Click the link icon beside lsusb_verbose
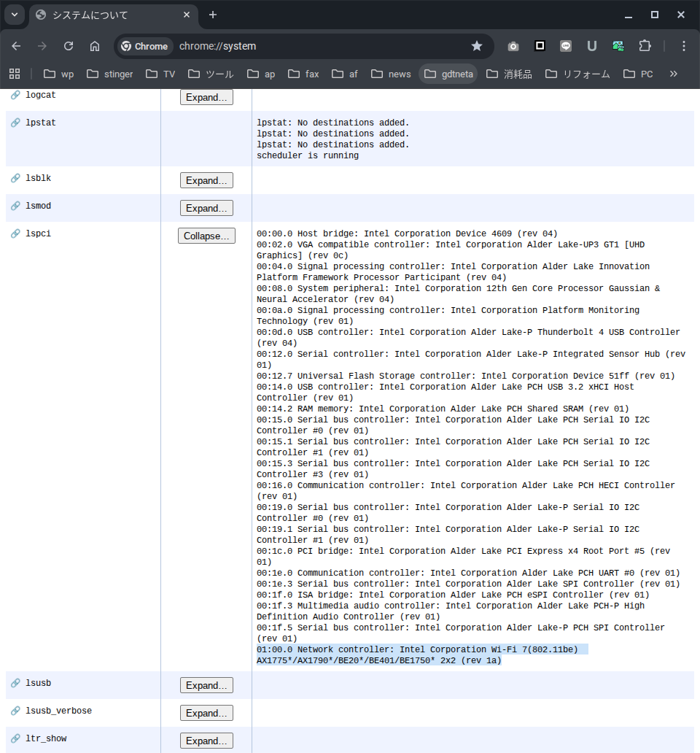Viewport: 700px width, 753px height. (x=15, y=711)
